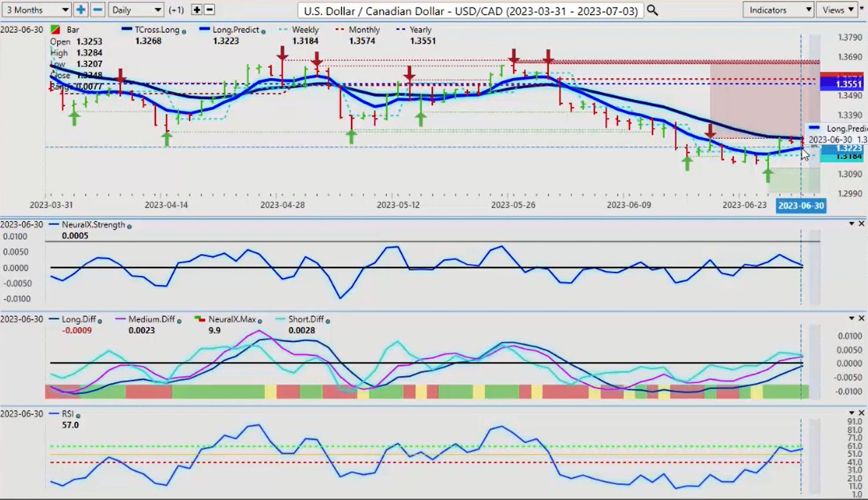
Task: Select the TCross.Long legend label
Action: point(158,30)
